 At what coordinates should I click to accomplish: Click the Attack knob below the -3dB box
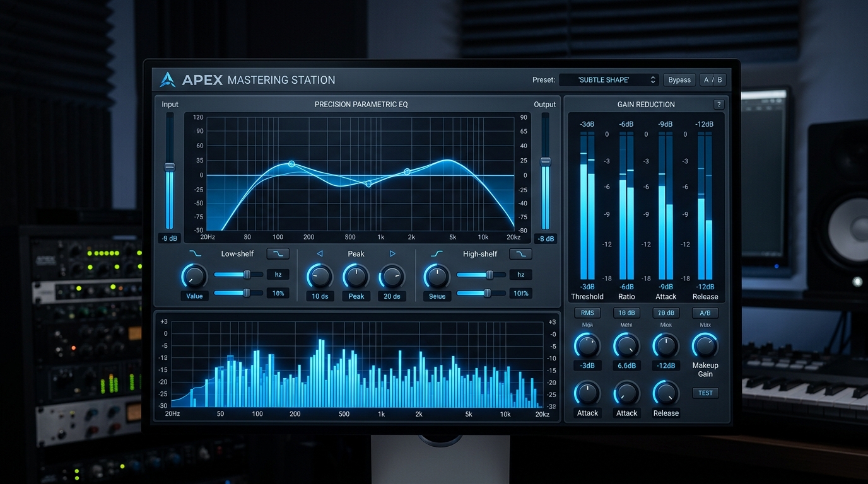click(x=587, y=393)
